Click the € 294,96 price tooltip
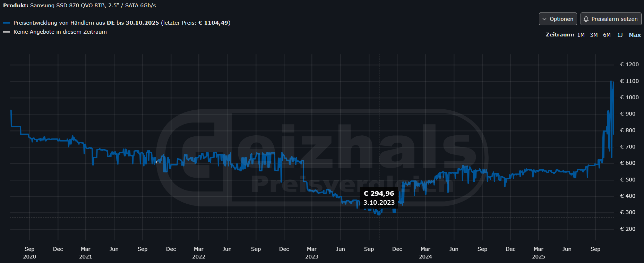Screen dimensions: 644x263 (379, 198)
